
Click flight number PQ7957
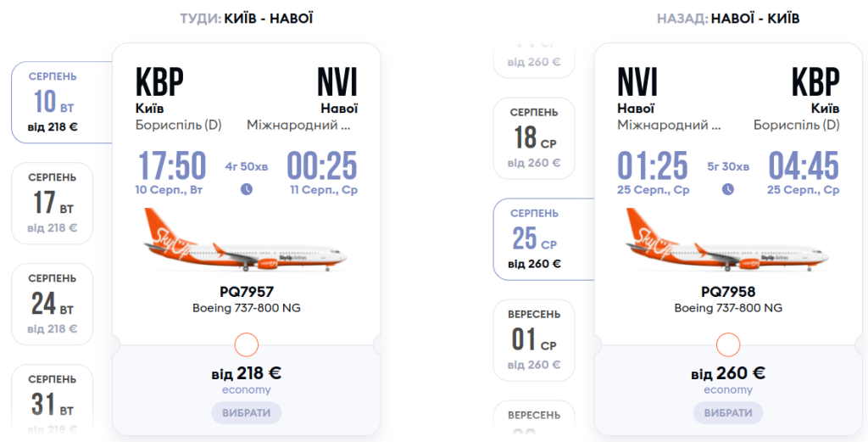(x=246, y=292)
